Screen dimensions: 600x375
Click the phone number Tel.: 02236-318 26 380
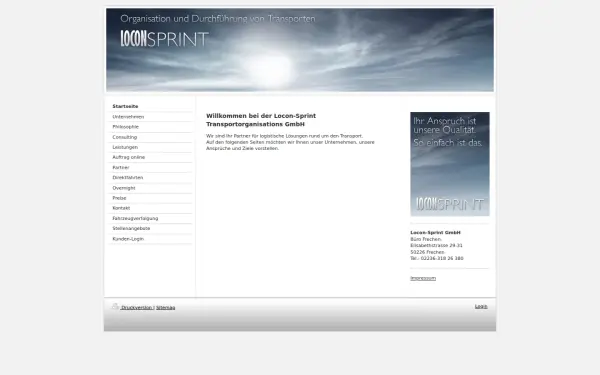(x=437, y=259)
